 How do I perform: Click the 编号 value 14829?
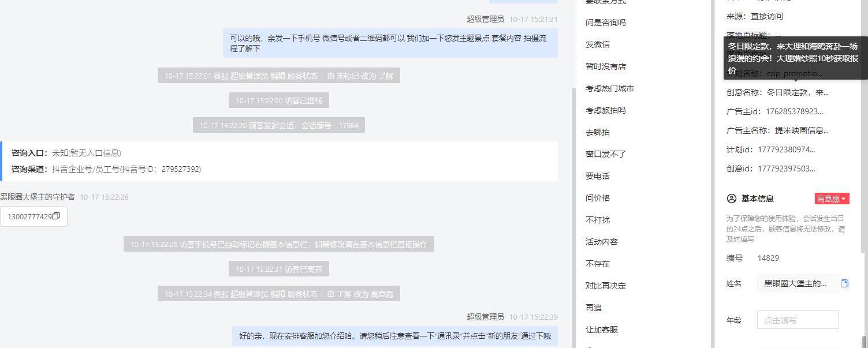coord(768,258)
